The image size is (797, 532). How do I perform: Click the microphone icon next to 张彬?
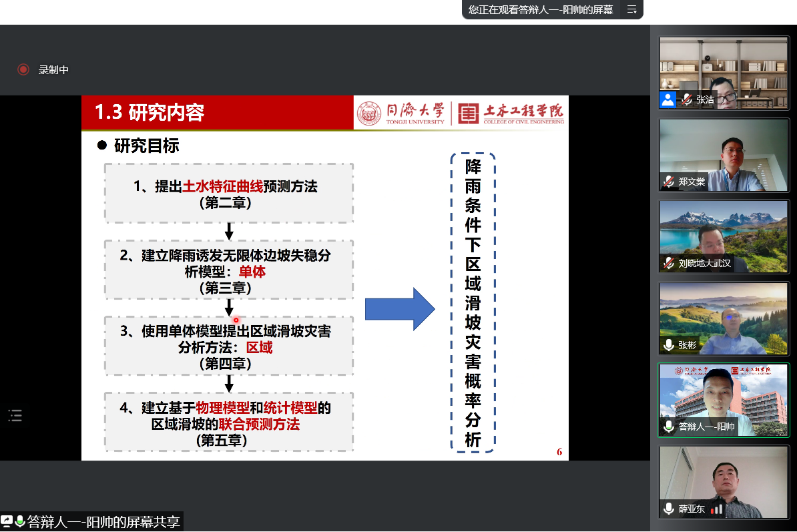coord(668,345)
